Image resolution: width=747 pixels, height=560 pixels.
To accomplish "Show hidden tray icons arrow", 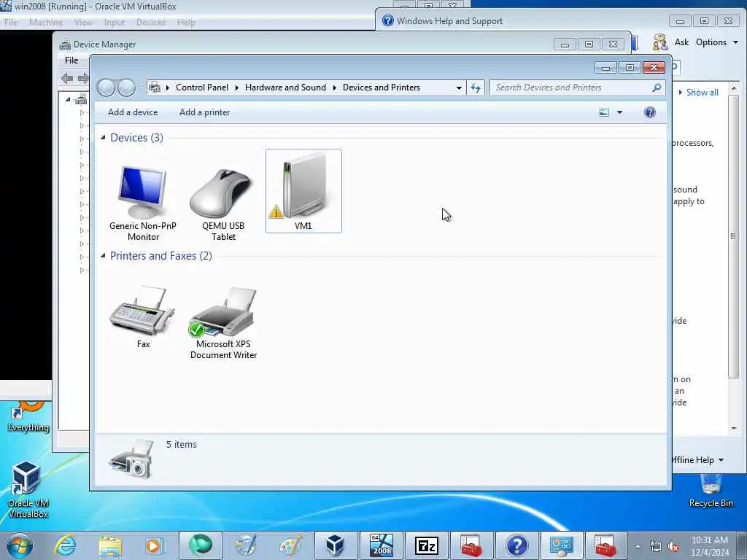I will [638, 547].
